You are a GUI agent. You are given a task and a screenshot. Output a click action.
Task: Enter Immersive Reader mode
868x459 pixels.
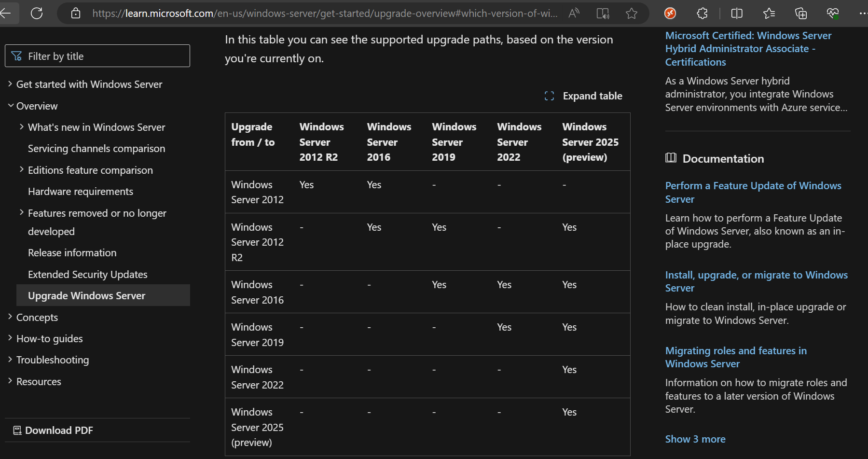coord(603,14)
